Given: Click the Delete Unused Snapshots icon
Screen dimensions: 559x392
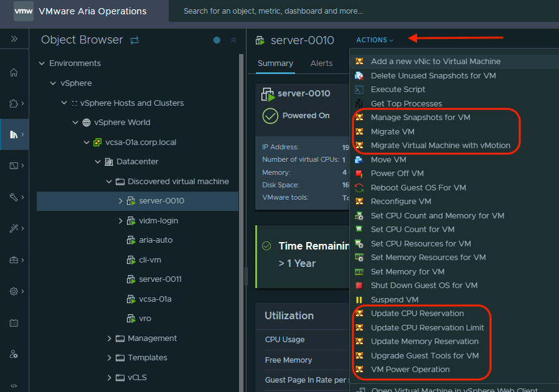Looking at the screenshot, I should tap(359, 75).
